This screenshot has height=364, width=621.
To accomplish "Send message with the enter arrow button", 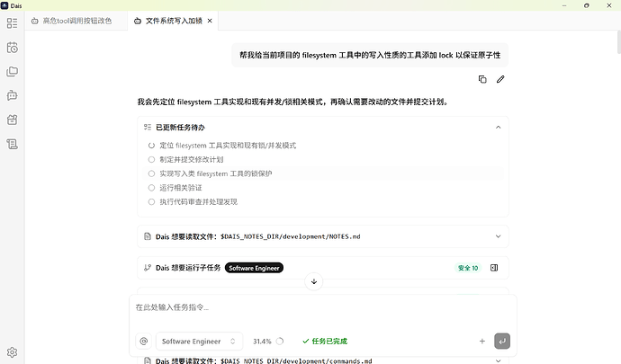I will point(502,341).
